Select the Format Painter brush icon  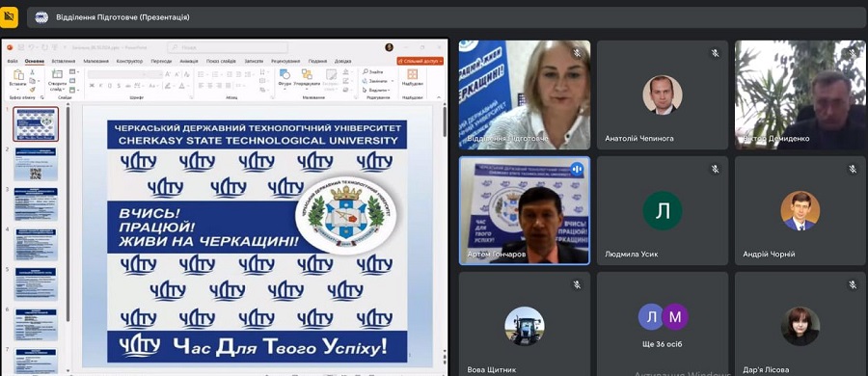pyautogui.click(x=33, y=89)
